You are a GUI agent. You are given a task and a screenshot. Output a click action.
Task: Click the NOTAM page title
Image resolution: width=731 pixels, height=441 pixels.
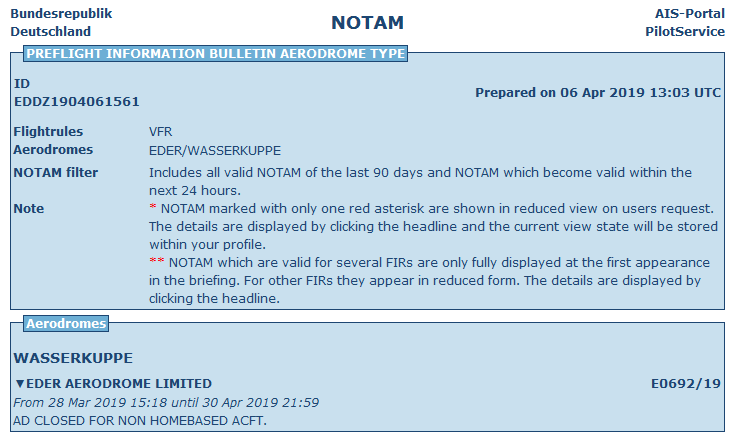click(x=367, y=23)
